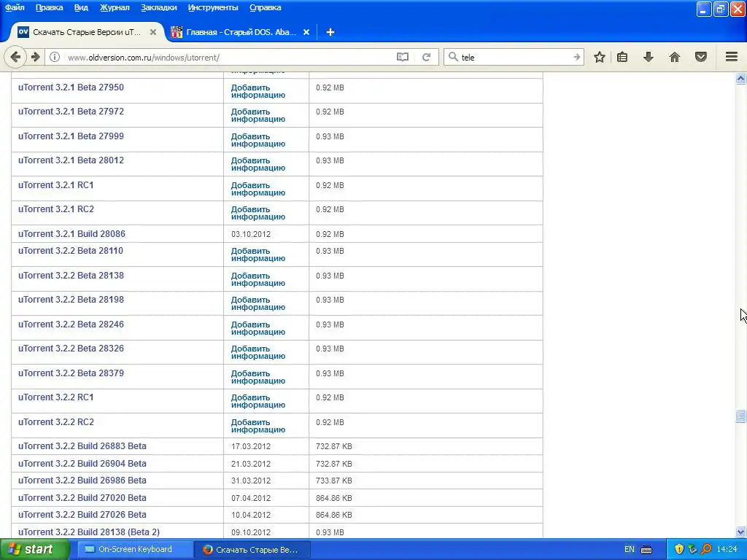
Task: Click EN language indicator
Action: 630,550
